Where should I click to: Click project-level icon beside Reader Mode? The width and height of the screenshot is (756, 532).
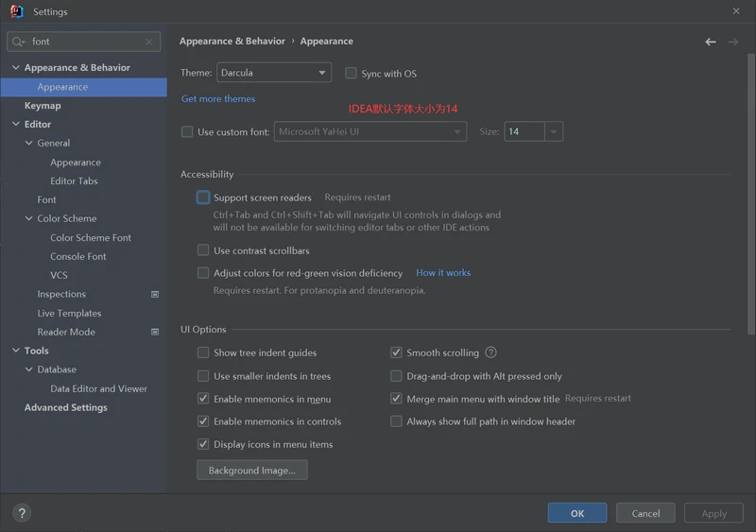pos(155,333)
